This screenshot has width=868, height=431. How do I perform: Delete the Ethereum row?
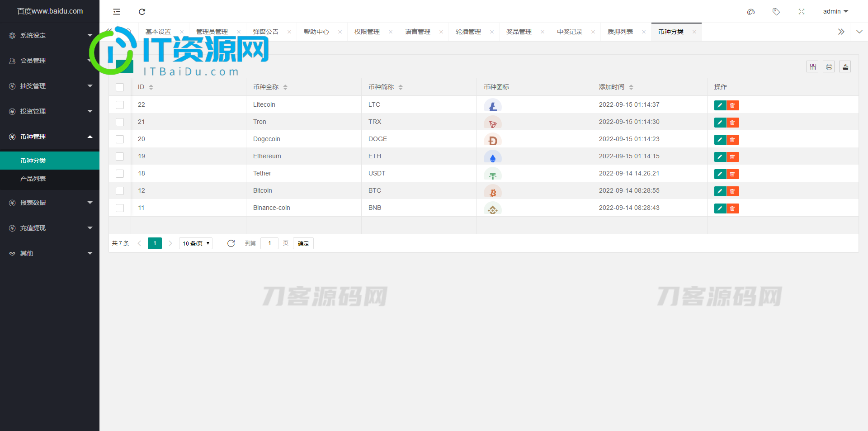pos(733,157)
